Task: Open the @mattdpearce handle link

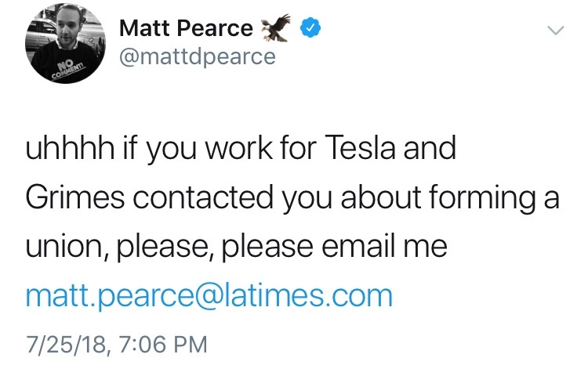Action: [198, 56]
